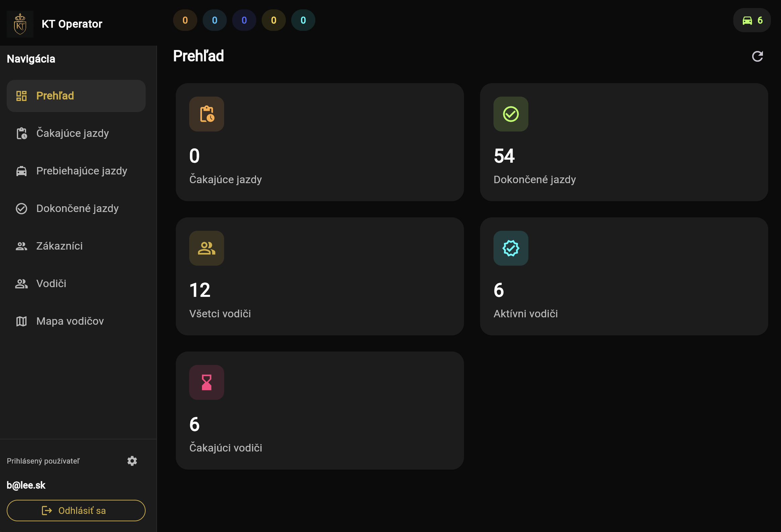Select the checkmark icon for Dokončené jazdy
781x532 pixels.
coord(21,209)
